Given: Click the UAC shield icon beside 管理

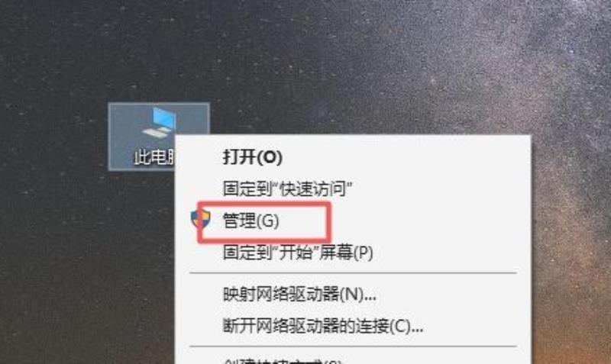Looking at the screenshot, I should tap(201, 219).
